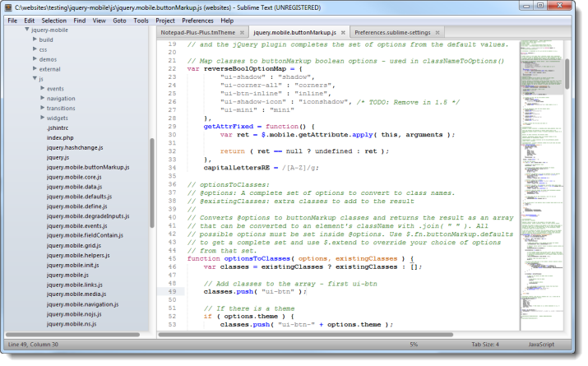Change the JavaScript syntax in status bar
Image resolution: width=588 pixels, height=366 pixels.
[541, 345]
